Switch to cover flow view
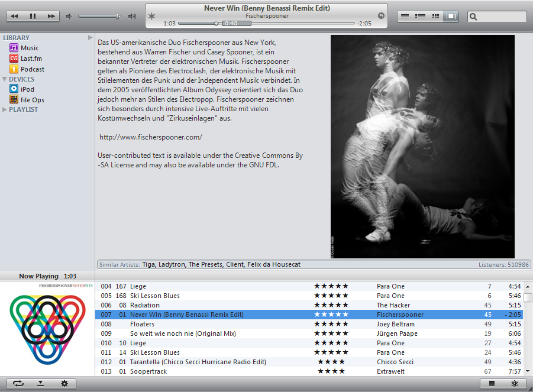 [451, 16]
